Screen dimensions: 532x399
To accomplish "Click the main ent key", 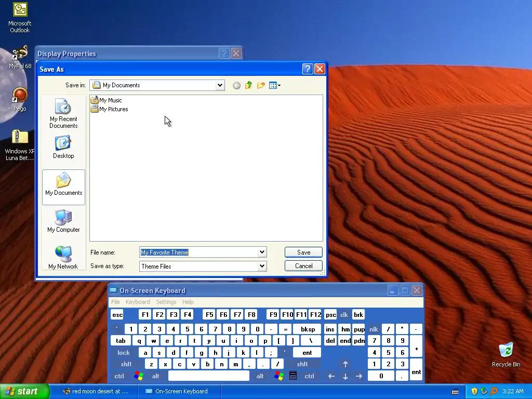I will (x=307, y=353).
